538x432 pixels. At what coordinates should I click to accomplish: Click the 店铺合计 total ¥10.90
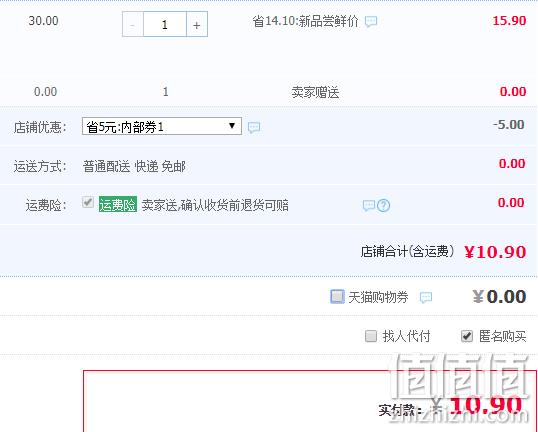pos(495,252)
